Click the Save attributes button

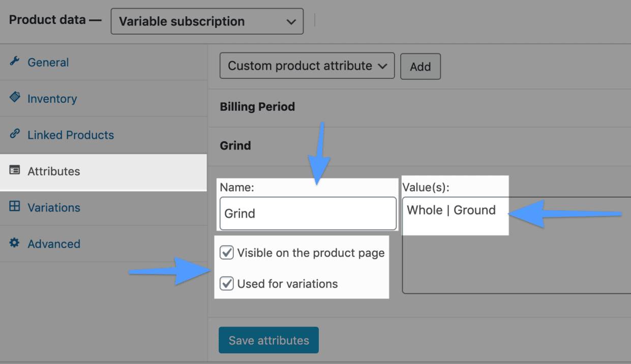tap(268, 340)
